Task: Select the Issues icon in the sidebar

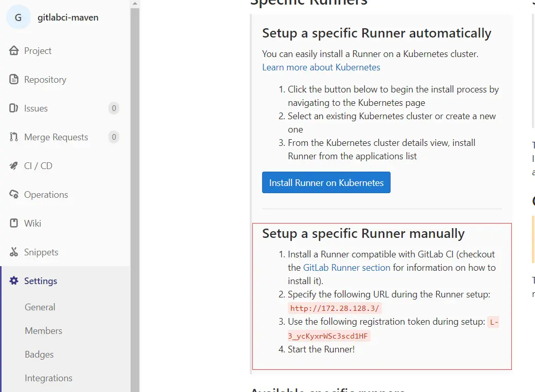Action: [14, 108]
